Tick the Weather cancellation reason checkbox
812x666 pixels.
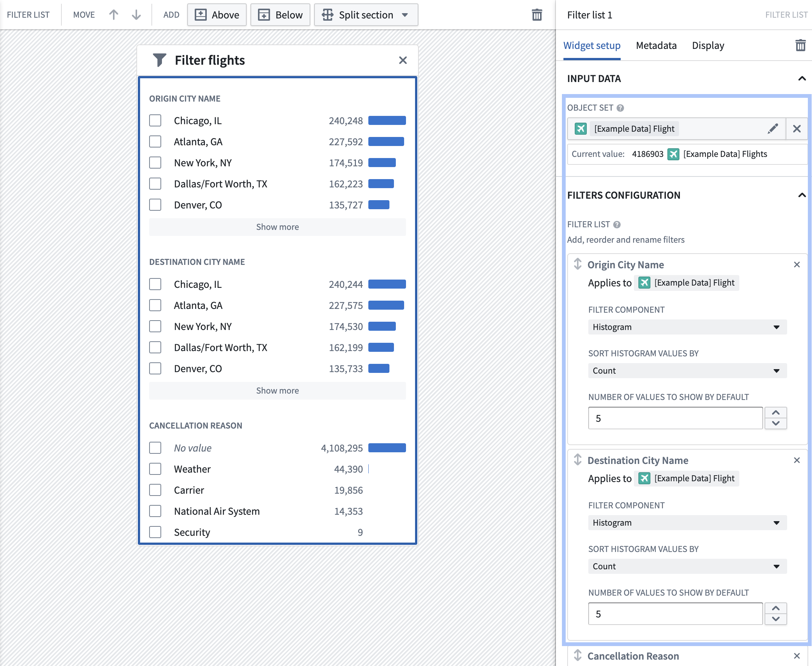(155, 469)
